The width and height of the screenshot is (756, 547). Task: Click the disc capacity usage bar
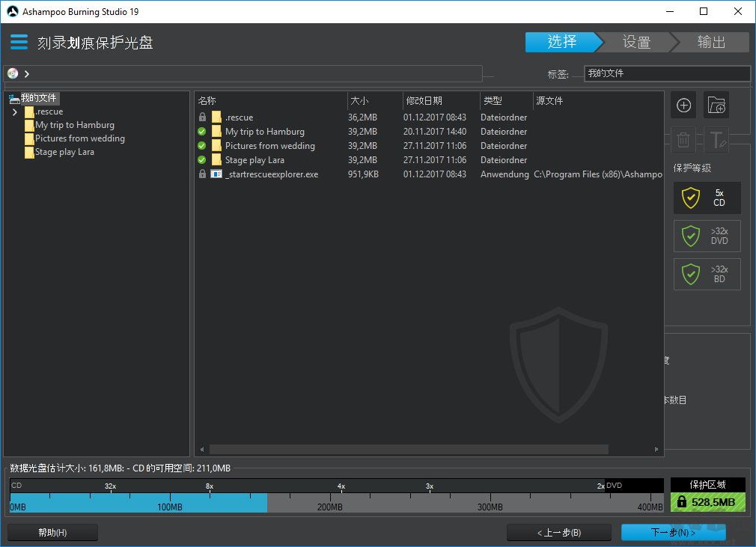click(336, 502)
